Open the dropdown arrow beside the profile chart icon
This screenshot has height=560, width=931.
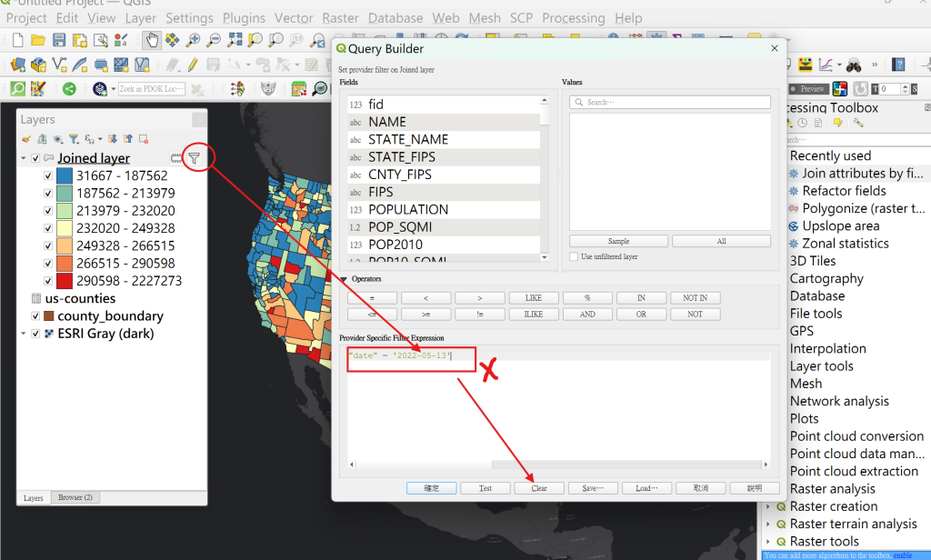[x=839, y=65]
